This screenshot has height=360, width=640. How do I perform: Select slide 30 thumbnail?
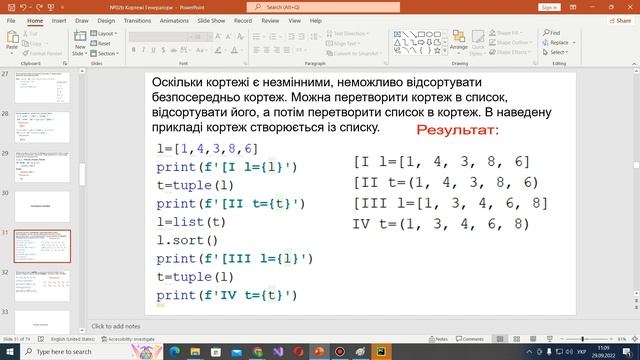[42, 207]
